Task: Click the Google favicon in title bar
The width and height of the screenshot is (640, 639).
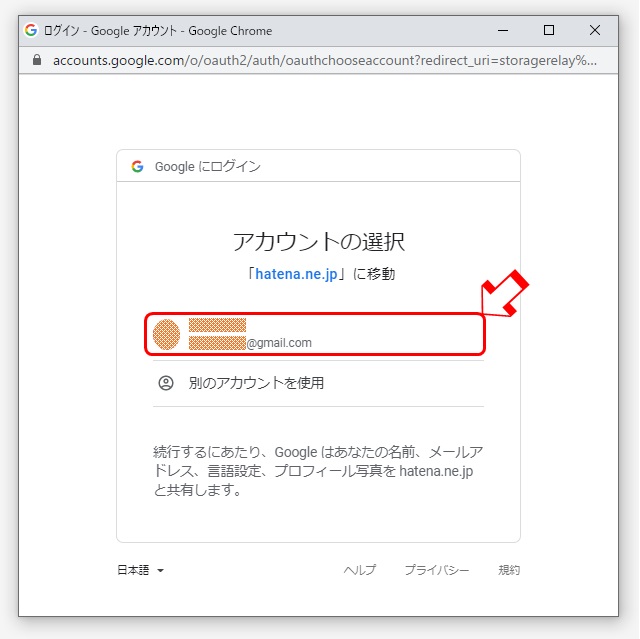Action: (31, 30)
